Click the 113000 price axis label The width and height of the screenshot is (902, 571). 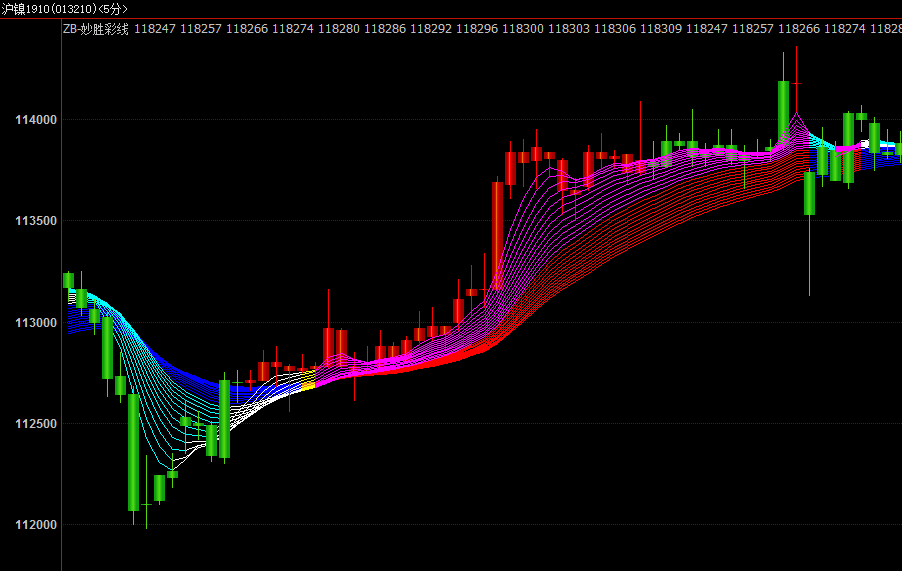point(36,323)
